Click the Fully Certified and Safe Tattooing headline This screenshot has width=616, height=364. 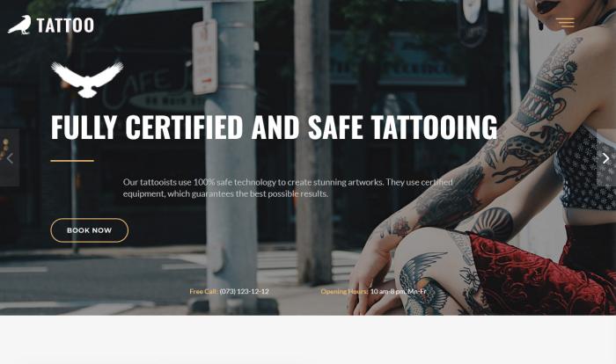[275, 127]
